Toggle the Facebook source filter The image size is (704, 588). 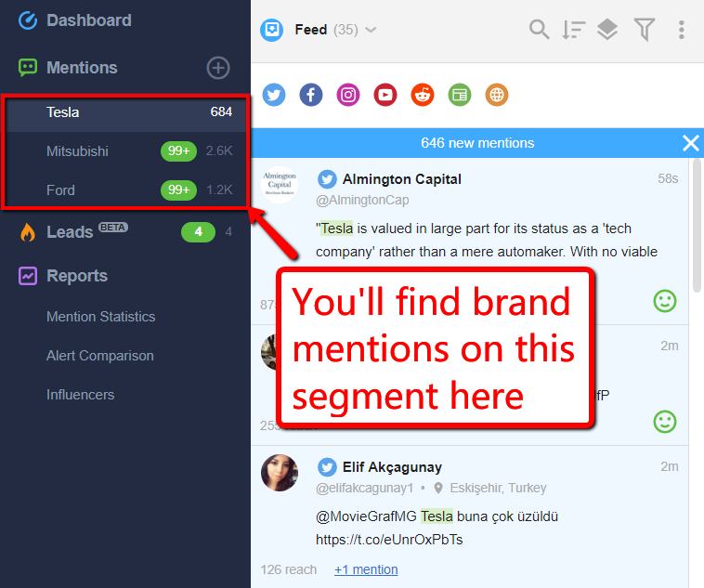311,95
